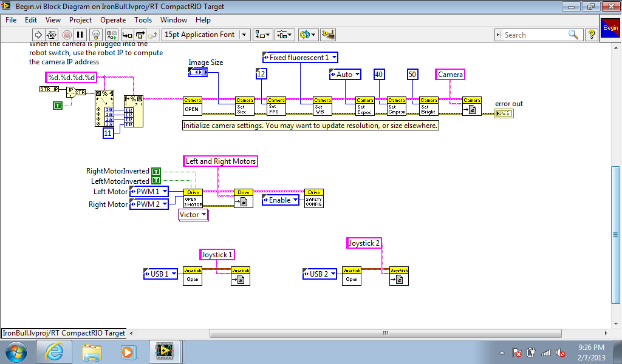
Task: Launch Internet Explorer from the taskbar
Action: click(54, 352)
